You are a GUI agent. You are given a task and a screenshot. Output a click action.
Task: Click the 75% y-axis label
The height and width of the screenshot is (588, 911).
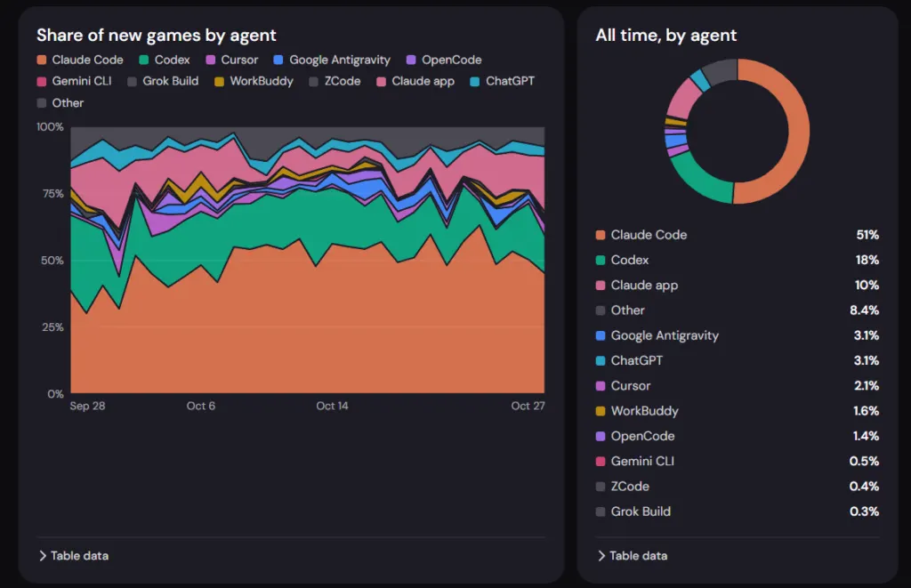pyautogui.click(x=52, y=194)
